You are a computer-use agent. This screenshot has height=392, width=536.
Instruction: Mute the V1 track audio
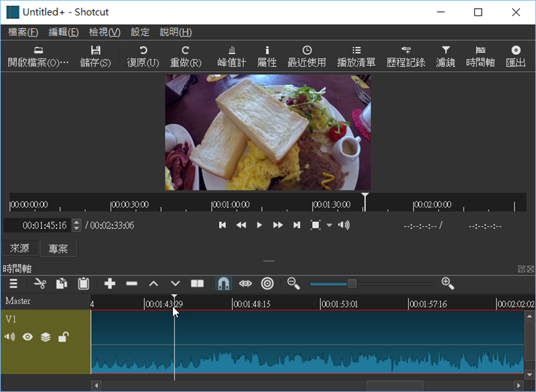[x=10, y=337]
